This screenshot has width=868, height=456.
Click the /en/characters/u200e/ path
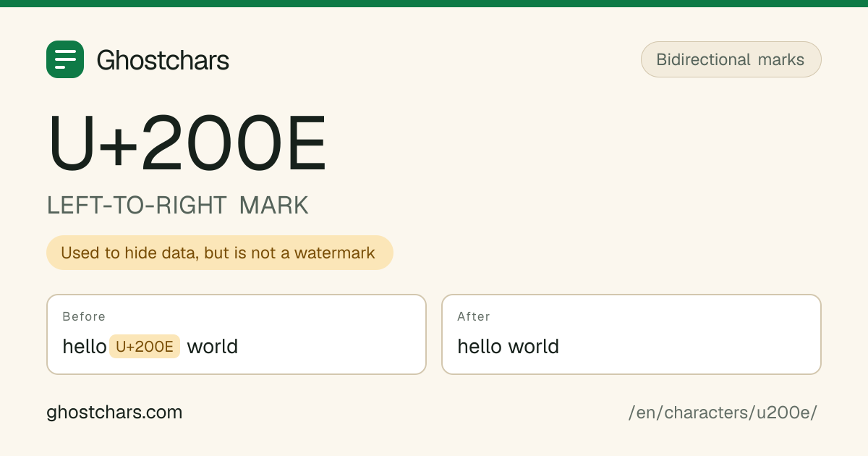[x=723, y=413]
